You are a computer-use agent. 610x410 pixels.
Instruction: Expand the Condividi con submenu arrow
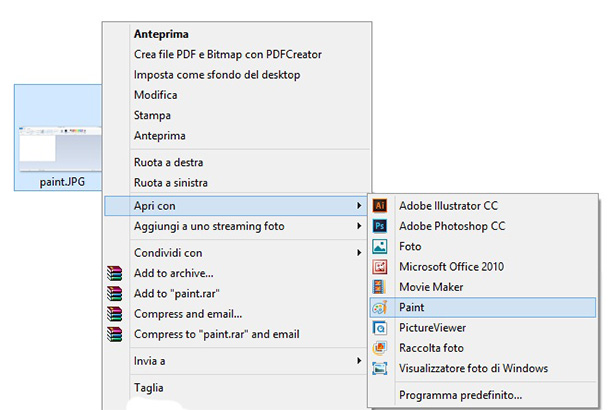tap(359, 253)
